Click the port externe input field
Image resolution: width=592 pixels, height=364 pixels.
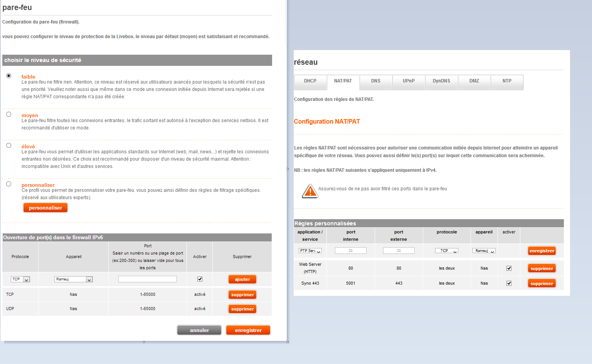(399, 251)
